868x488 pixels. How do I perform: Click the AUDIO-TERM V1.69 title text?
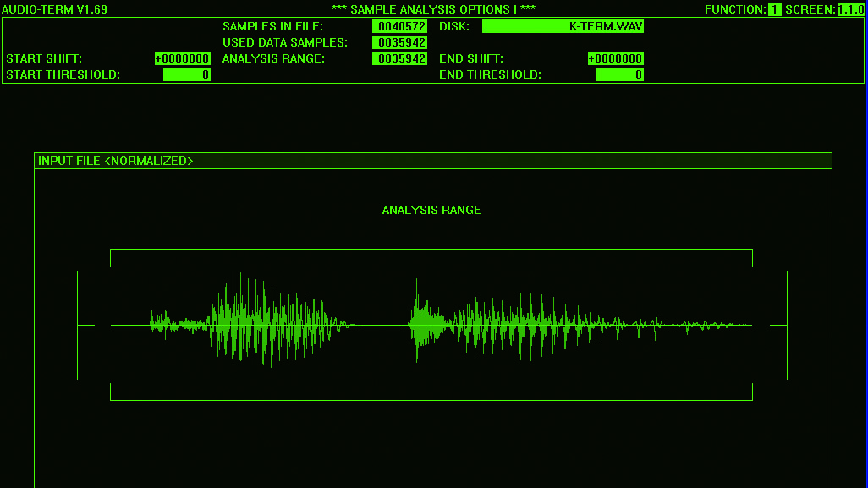(x=54, y=9)
